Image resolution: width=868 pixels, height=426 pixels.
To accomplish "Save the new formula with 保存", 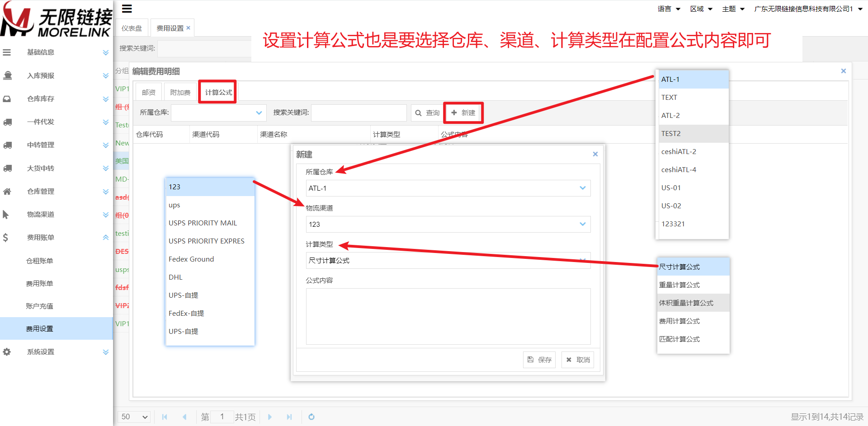I will [x=539, y=360].
